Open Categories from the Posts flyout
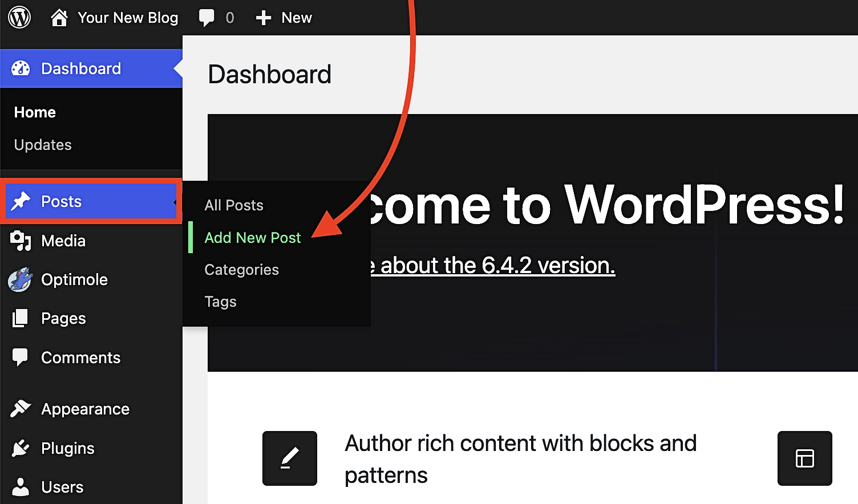Viewport: 858px width, 504px height. tap(241, 270)
